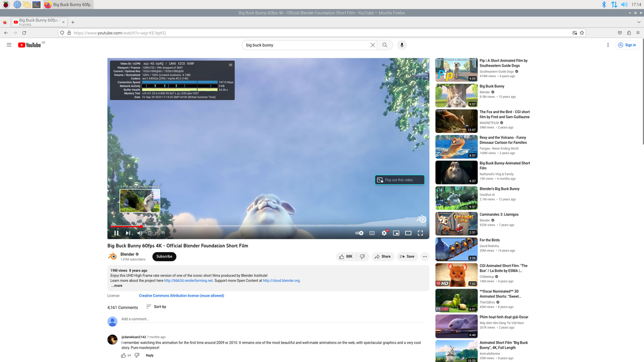Screen dimensions: 644x362
Task: Open file manager from taskbar folder icon
Action: pyautogui.click(x=26, y=4)
